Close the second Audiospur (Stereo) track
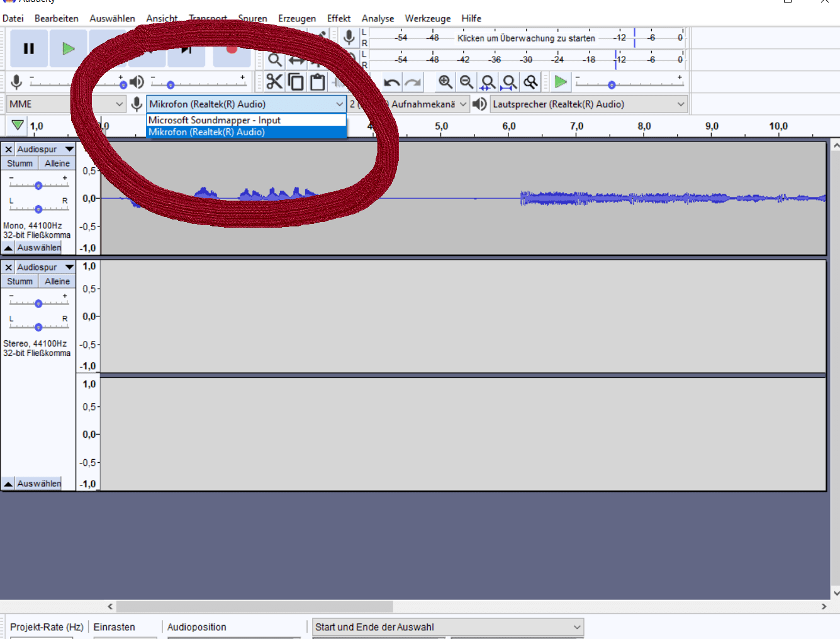The width and height of the screenshot is (840, 639). click(x=8, y=267)
